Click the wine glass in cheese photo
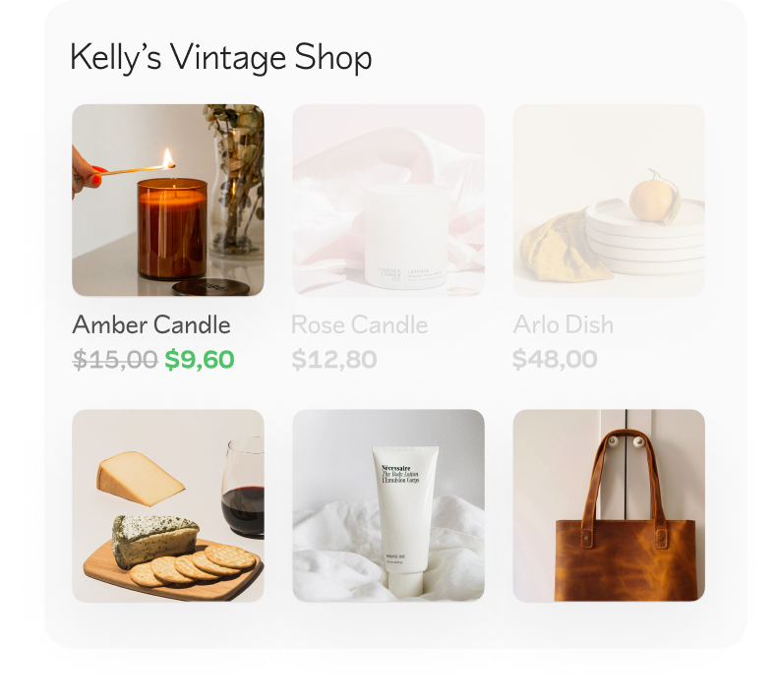This screenshot has height=700, width=776. tap(243, 488)
